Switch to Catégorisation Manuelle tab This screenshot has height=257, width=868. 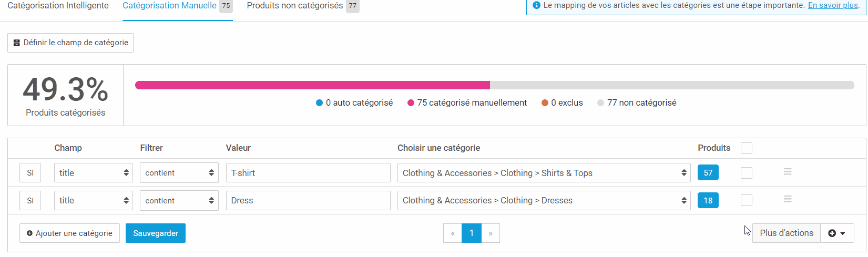[x=177, y=6]
